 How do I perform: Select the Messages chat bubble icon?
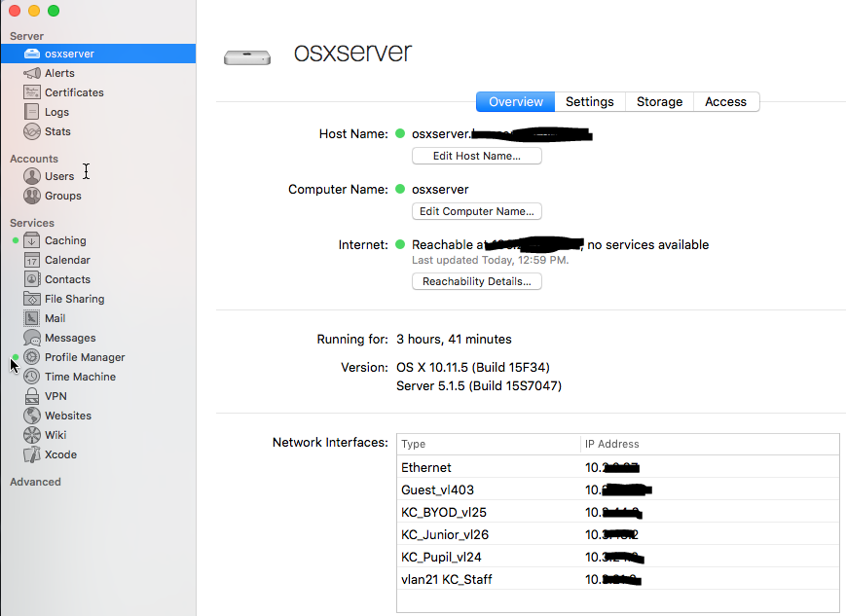32,338
